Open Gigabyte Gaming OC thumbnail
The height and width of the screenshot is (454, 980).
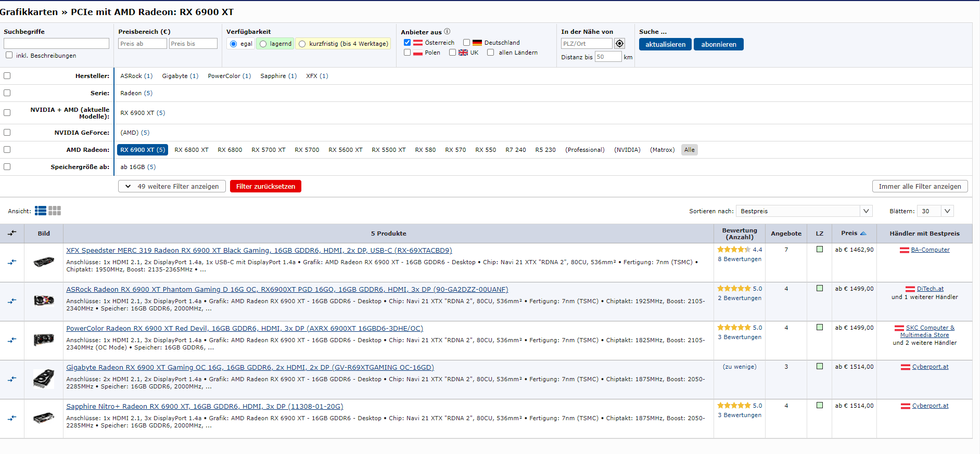tap(44, 379)
